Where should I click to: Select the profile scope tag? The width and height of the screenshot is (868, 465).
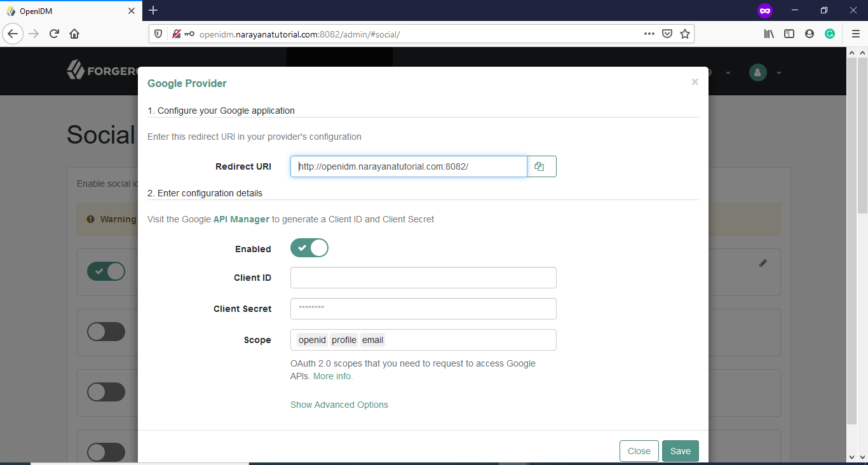coord(344,340)
